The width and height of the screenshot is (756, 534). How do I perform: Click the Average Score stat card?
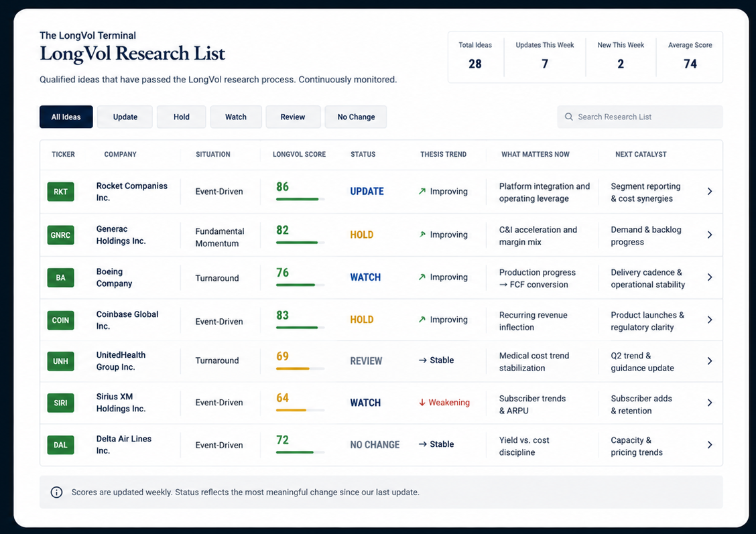point(690,57)
